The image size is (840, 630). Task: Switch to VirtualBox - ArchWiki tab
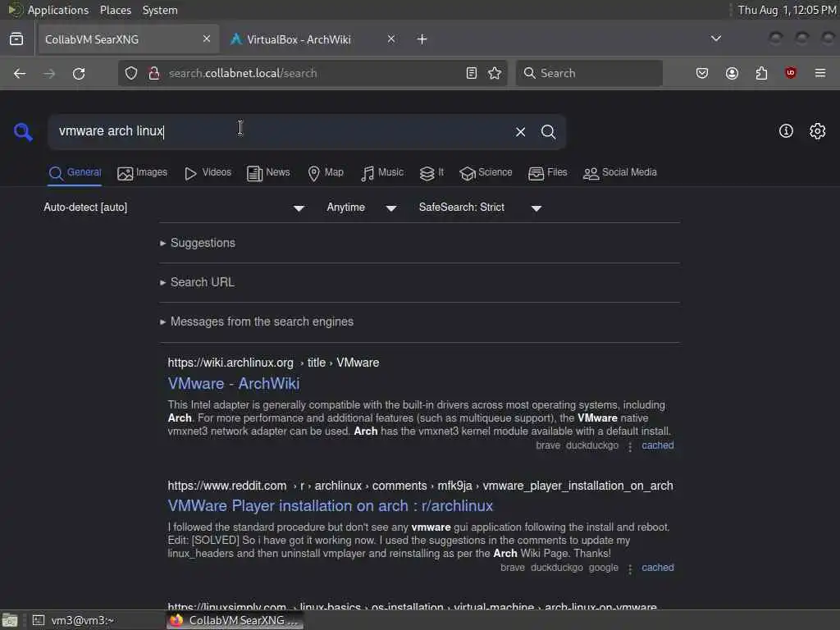tap(313, 39)
